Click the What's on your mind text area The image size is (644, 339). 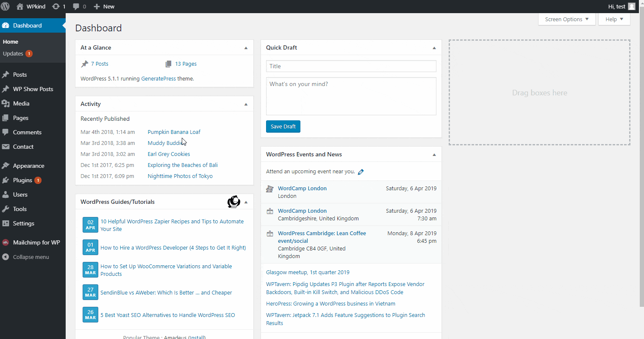click(x=351, y=96)
